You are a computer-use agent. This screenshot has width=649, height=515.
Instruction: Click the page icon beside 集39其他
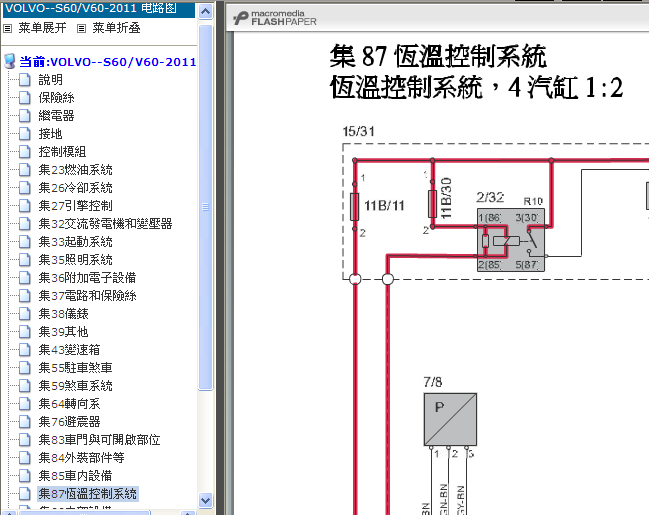pos(25,332)
